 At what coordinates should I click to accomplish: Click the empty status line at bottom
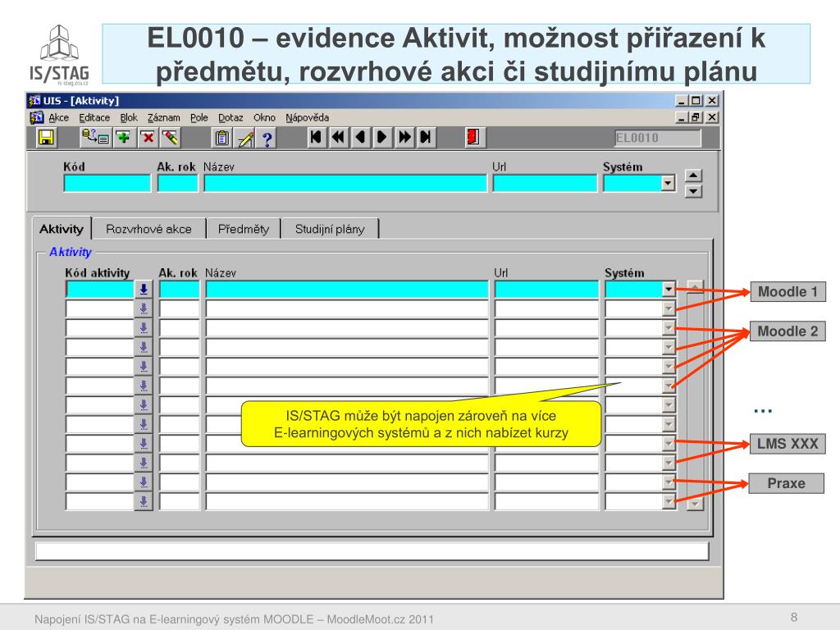click(372, 551)
